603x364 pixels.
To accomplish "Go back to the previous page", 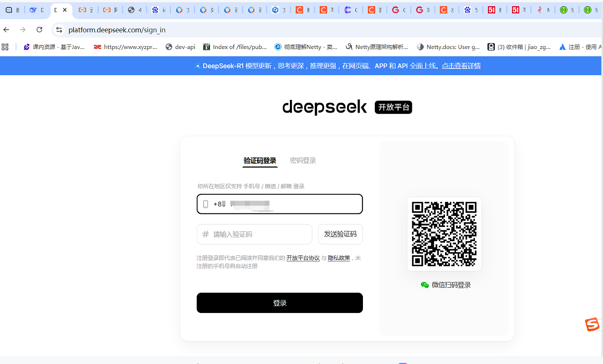I will tap(6, 30).
